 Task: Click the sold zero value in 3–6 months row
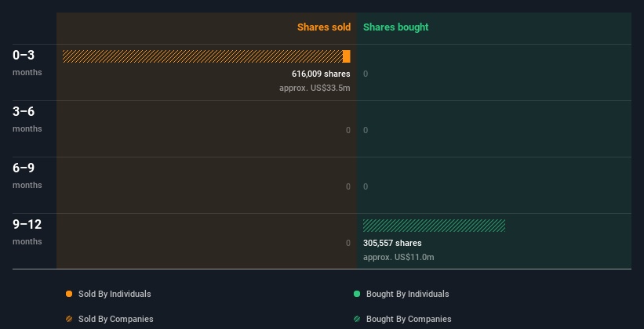tap(348, 131)
